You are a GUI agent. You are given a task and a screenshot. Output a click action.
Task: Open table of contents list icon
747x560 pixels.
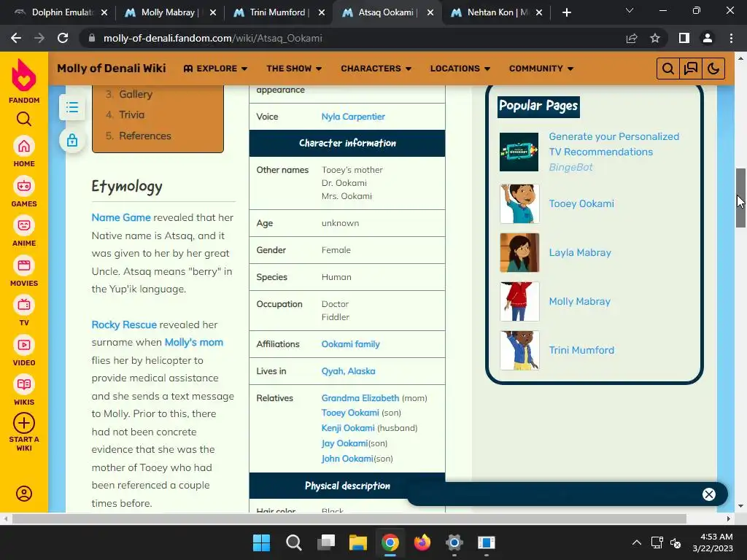click(x=72, y=107)
